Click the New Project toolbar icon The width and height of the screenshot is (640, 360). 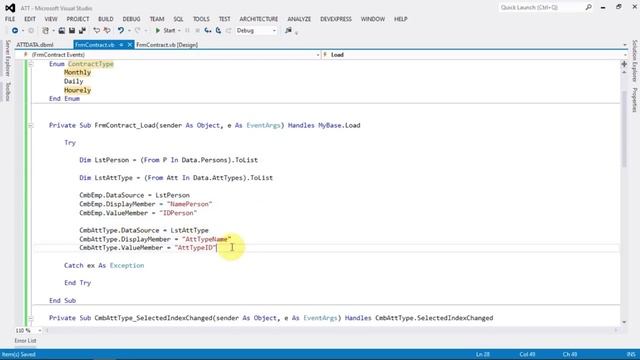[x=45, y=31]
